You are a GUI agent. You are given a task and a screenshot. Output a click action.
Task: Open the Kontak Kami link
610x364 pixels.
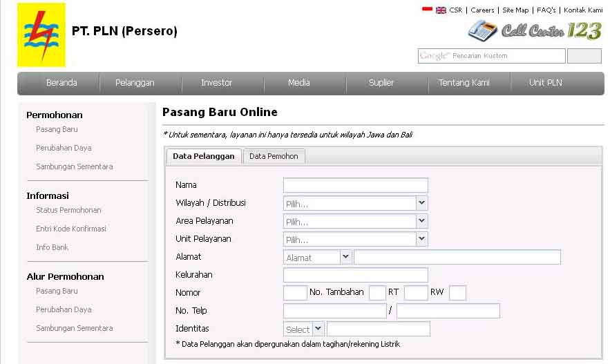coord(583,10)
